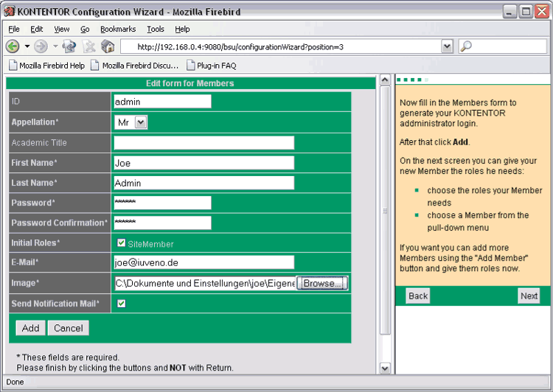Open the Mozilla Firebird Help bookmark
The width and height of the screenshot is (553, 392).
(x=46, y=65)
